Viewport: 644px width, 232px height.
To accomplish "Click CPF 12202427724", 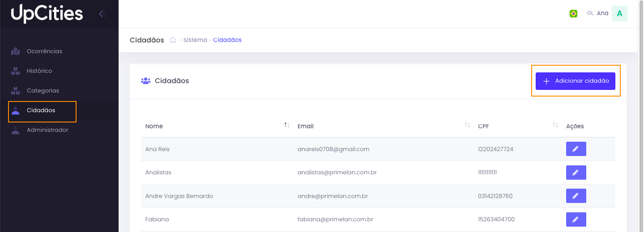I will 495,149.
